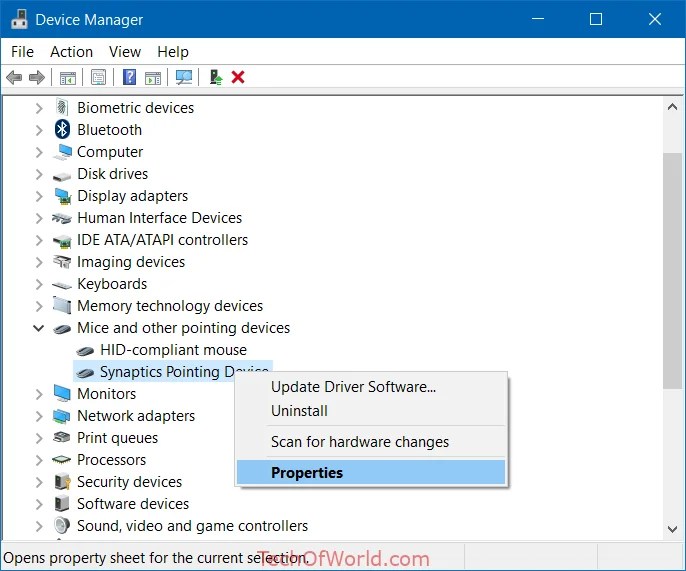The image size is (686, 571).
Task: Select the Print queues label
Action: (x=117, y=438)
